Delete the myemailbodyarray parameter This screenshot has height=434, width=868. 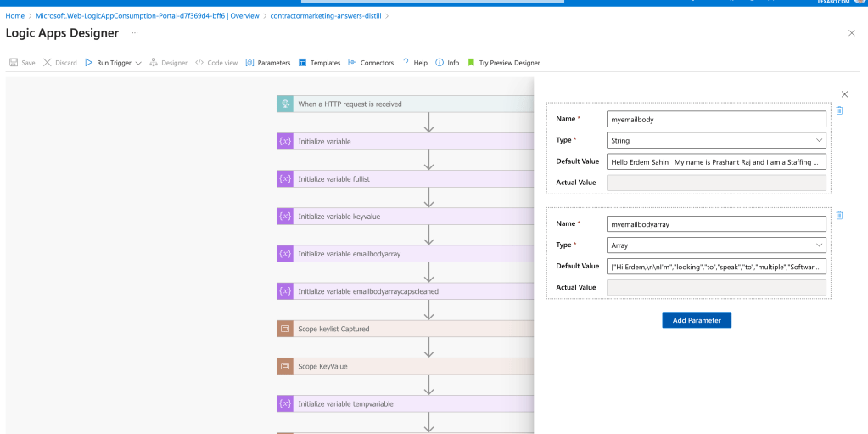point(839,215)
